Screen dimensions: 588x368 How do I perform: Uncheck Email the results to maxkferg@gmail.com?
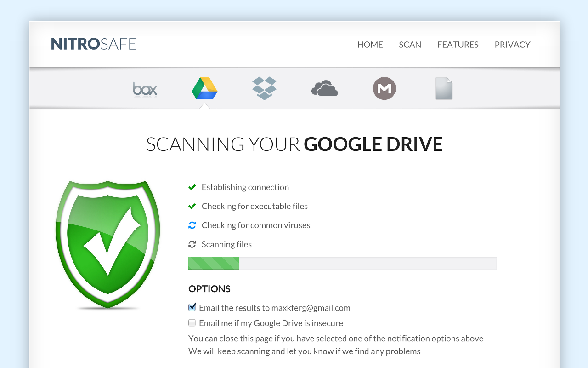192,307
